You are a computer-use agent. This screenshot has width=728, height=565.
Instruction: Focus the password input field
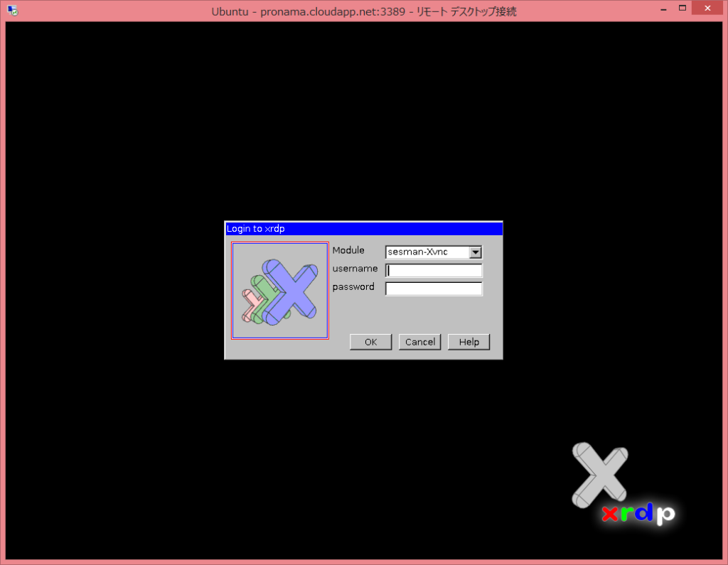point(432,289)
